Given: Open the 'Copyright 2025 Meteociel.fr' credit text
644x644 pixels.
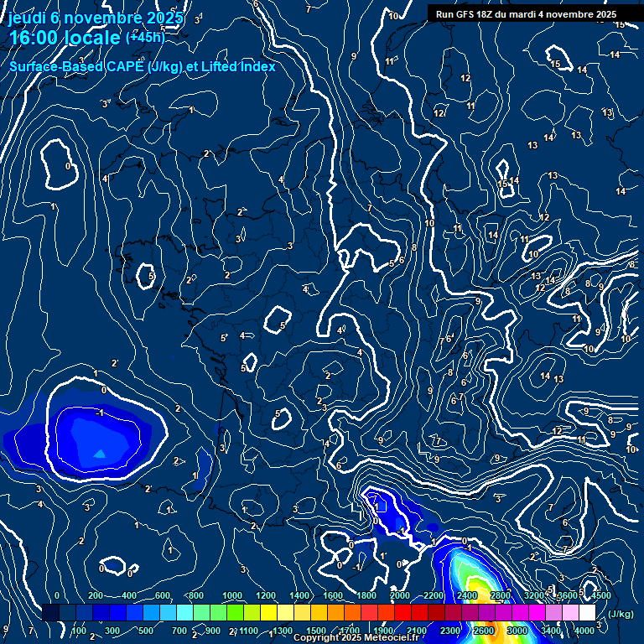Looking at the screenshot, I should click(x=356, y=637).
